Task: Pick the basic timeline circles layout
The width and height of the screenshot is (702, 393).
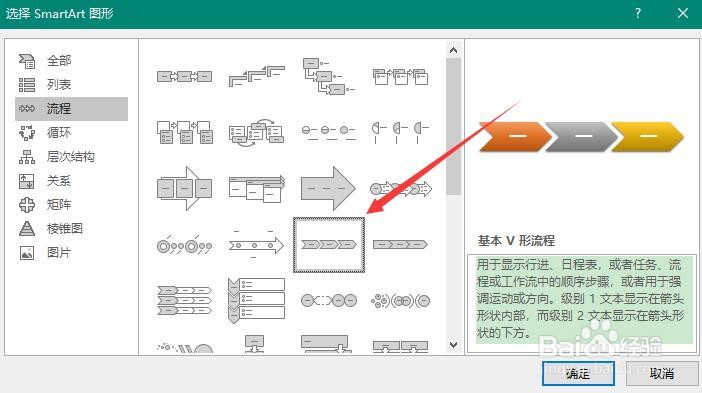Action: [x=329, y=132]
